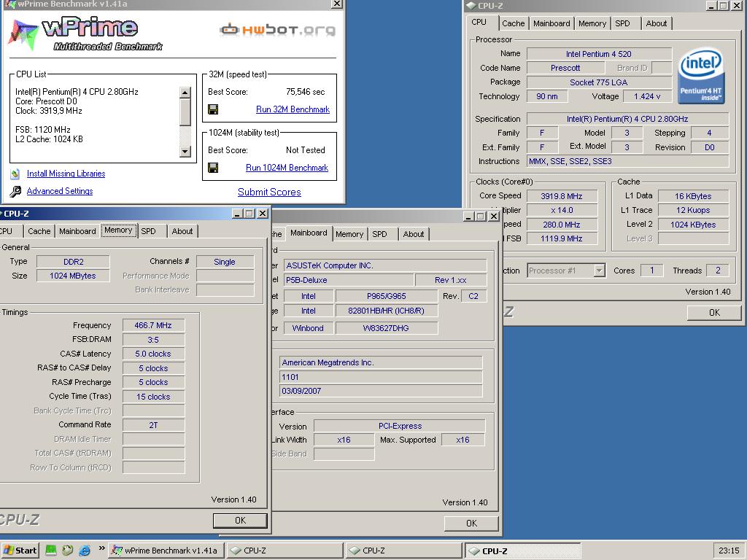The width and height of the screenshot is (747, 560).
Task: Open Internet Explorer from quick launch
Action: [x=85, y=551]
